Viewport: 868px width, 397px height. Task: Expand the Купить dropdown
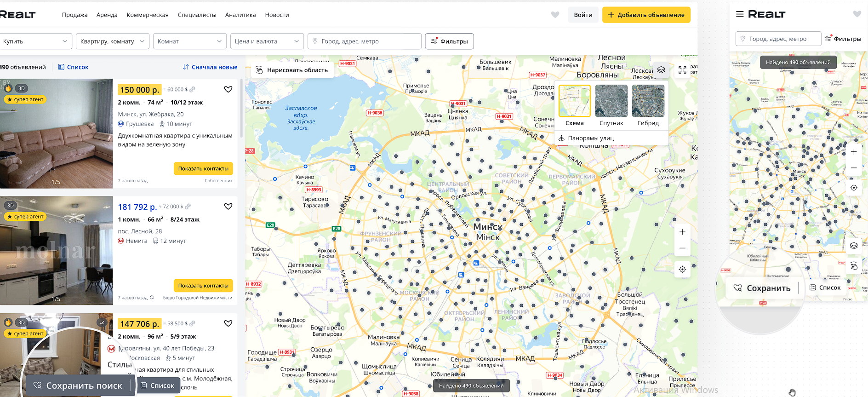pyautogui.click(x=35, y=41)
